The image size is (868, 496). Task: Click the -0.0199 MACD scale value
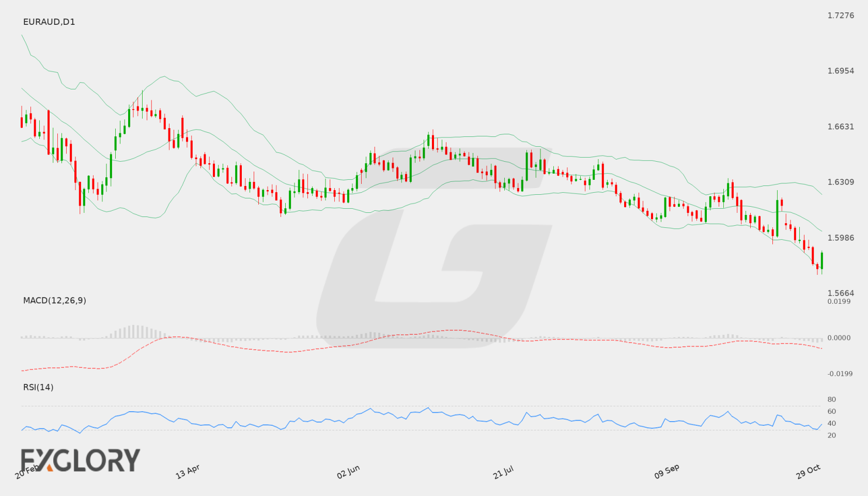pos(840,374)
